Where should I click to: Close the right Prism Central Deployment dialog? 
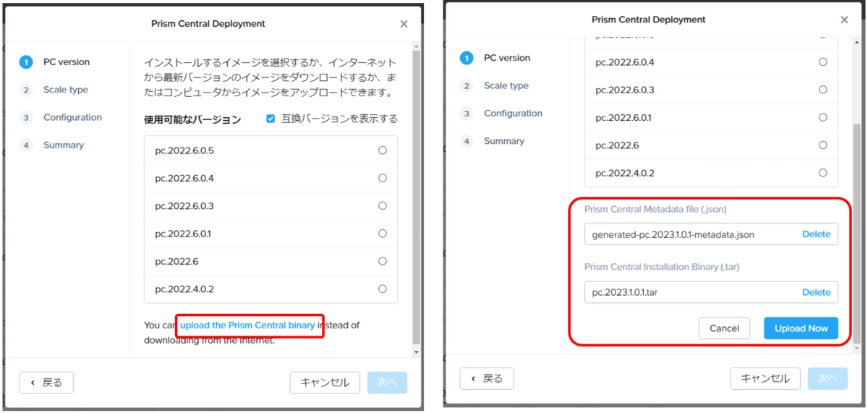[x=844, y=20]
